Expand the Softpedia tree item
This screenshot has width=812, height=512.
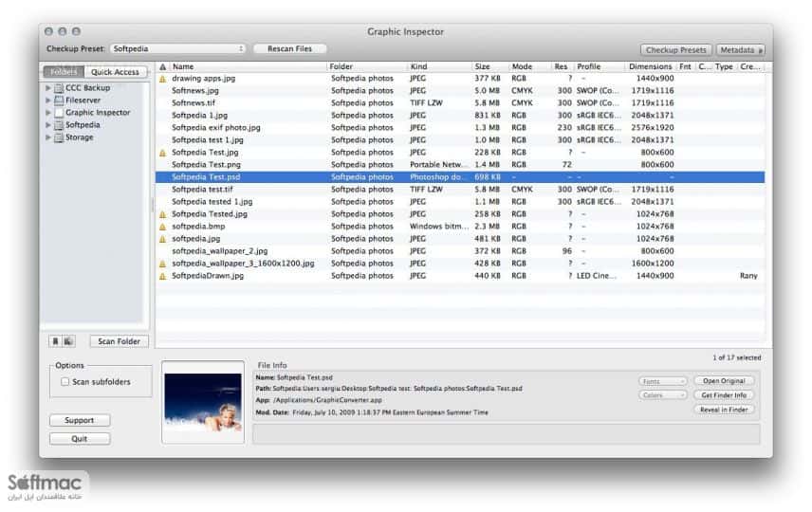coord(48,125)
